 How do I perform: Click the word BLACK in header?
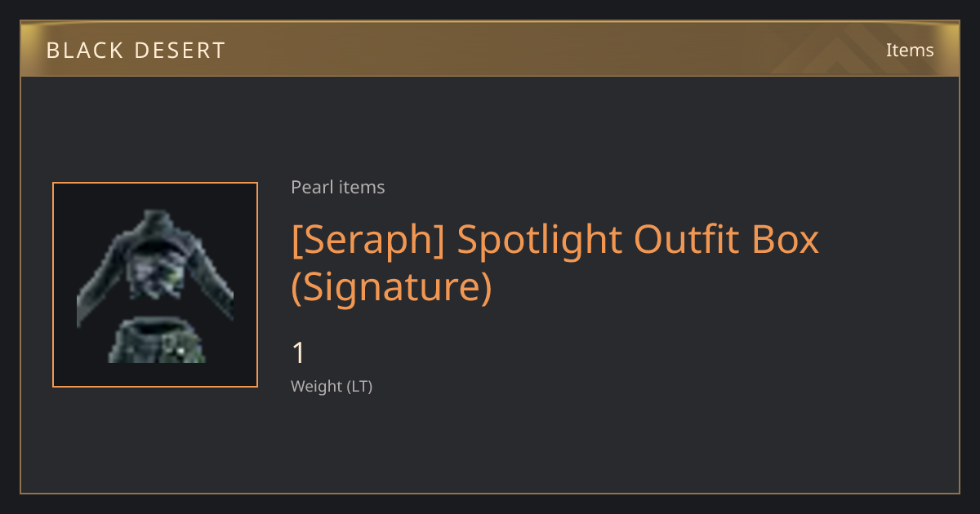84,51
